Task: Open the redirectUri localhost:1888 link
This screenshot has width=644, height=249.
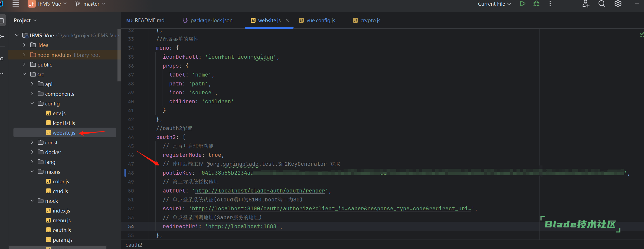Action: [242, 226]
